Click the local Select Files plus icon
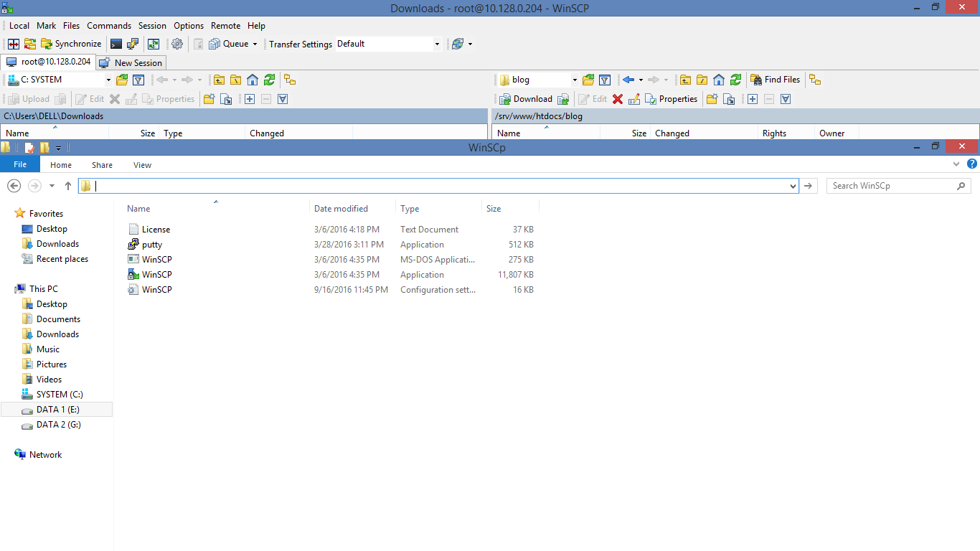980x551 pixels. coord(250,99)
